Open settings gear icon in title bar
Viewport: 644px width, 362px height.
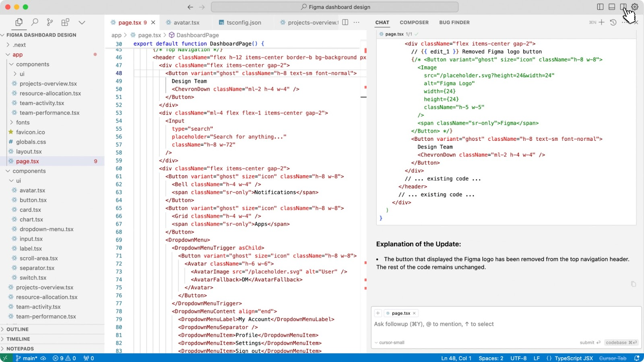pos(635,7)
